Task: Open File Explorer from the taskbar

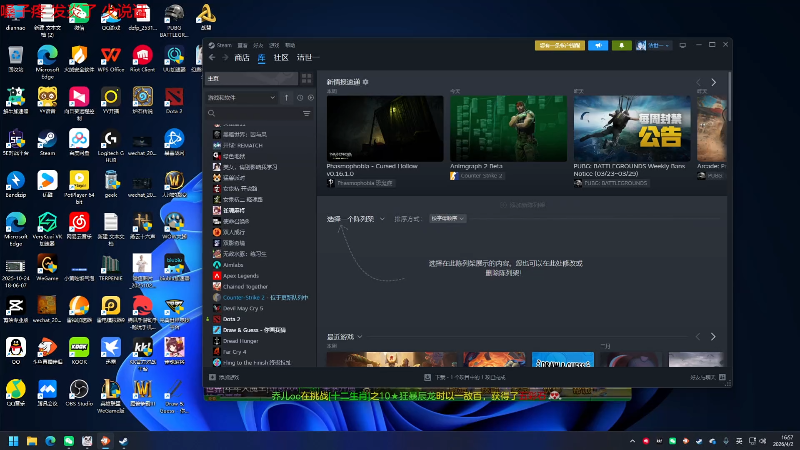Action: [32, 441]
